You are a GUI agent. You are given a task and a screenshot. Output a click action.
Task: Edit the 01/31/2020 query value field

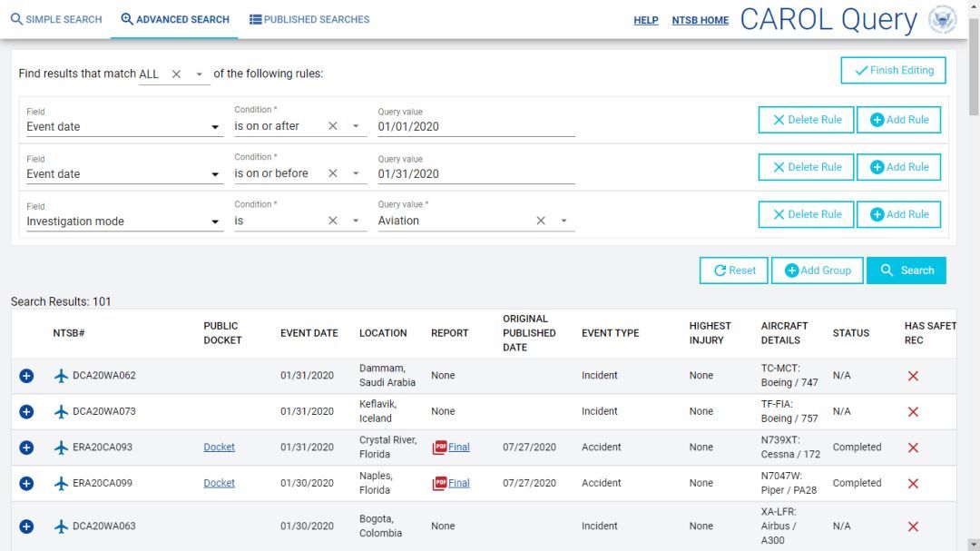coord(475,173)
